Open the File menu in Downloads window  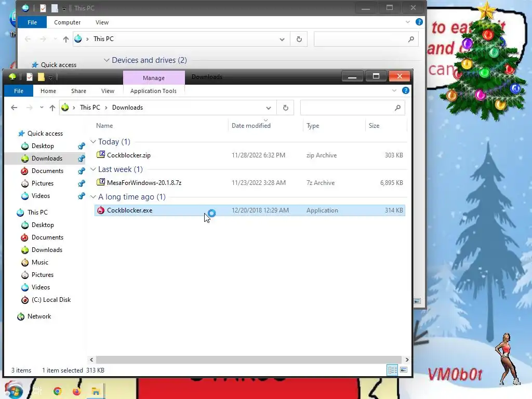[19, 91]
